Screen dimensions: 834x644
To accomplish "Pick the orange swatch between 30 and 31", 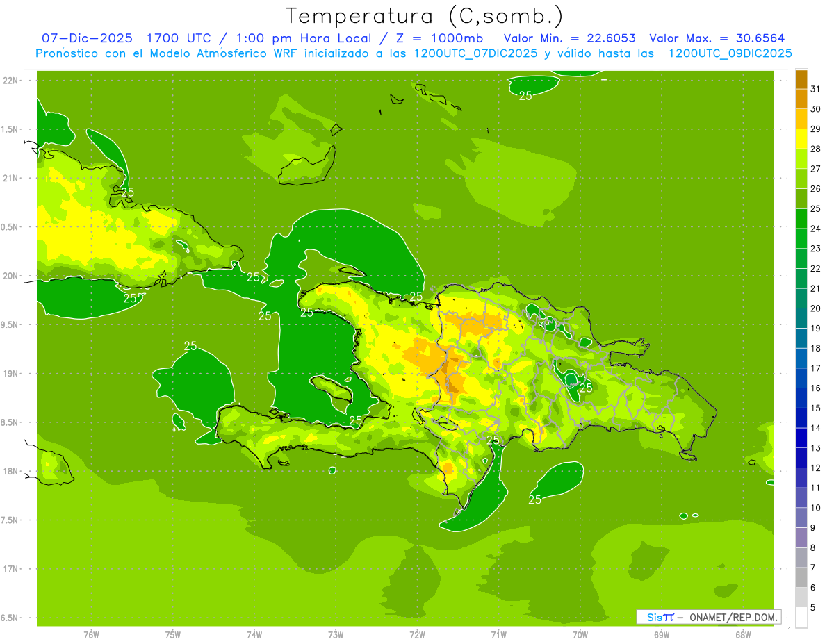I will point(801,99).
